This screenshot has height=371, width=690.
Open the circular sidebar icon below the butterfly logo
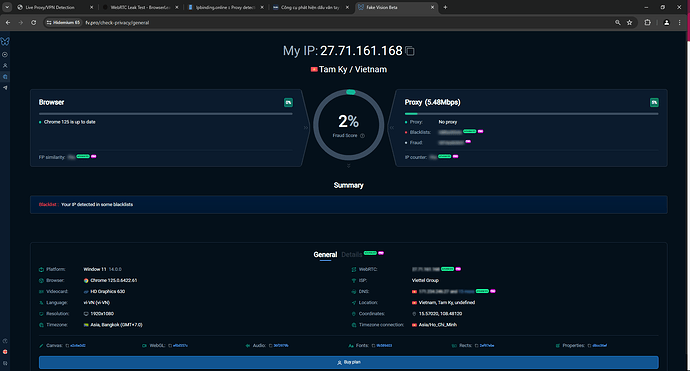pyautogui.click(x=5, y=55)
